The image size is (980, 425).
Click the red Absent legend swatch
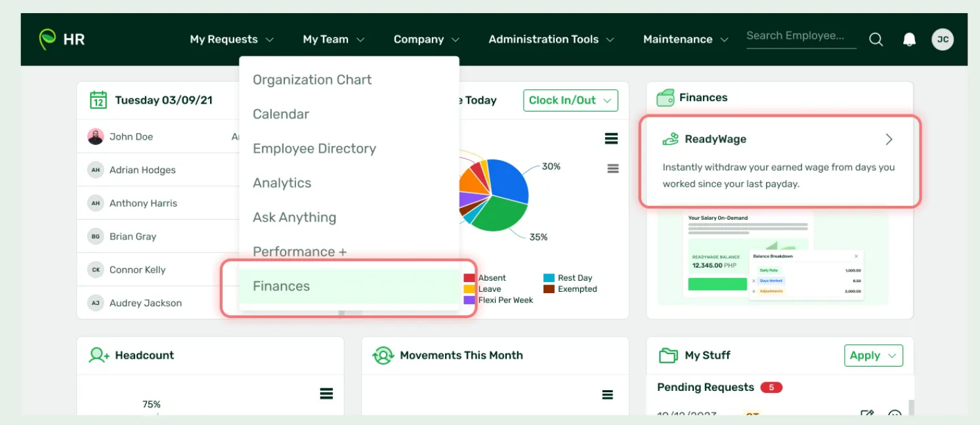coord(469,278)
